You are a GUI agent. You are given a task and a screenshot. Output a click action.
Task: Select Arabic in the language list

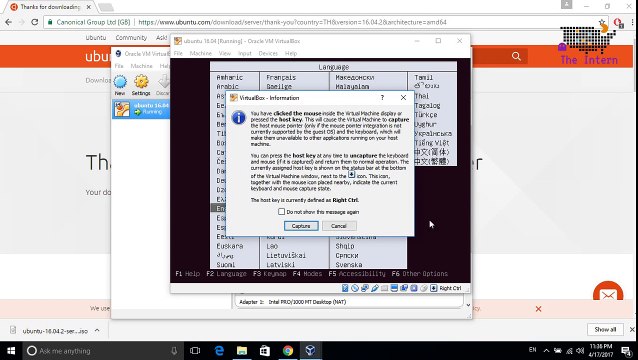(x=227, y=87)
